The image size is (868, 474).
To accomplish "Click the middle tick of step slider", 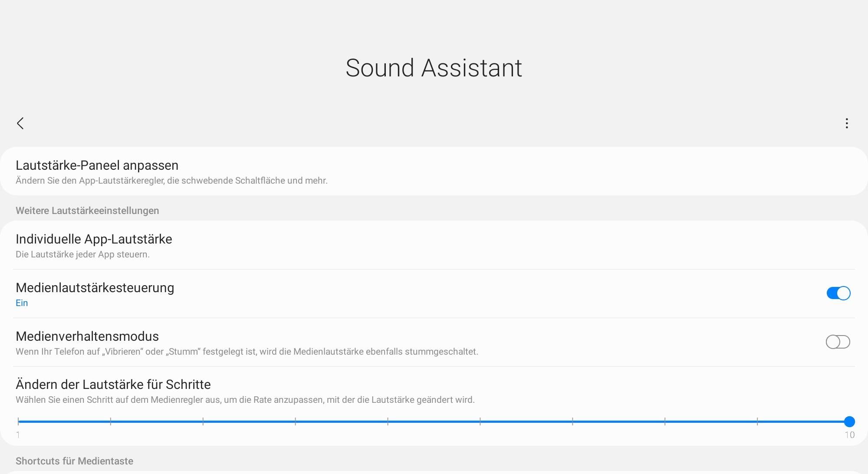I will [x=388, y=421].
